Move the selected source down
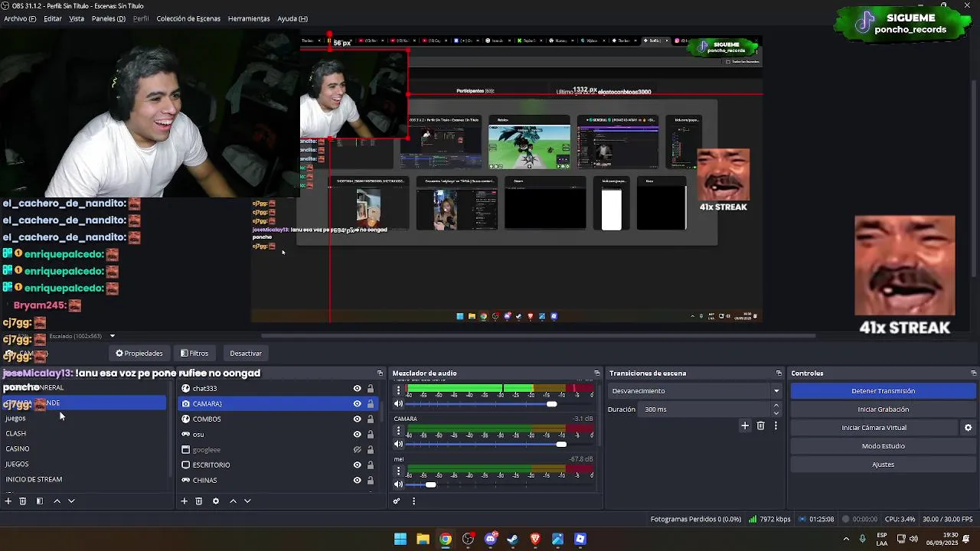Image resolution: width=980 pixels, height=551 pixels. coord(247,501)
